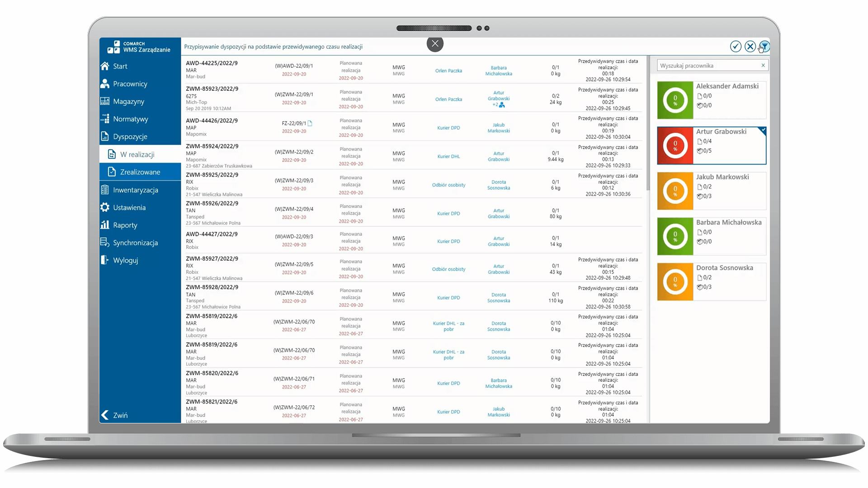868x488 pixels.
Task: Open the Magazyny warehouse icon
Action: click(x=105, y=101)
